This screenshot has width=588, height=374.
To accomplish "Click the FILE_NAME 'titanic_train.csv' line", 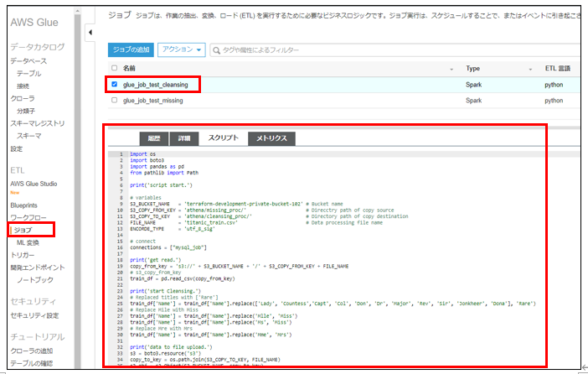I will pos(256,223).
